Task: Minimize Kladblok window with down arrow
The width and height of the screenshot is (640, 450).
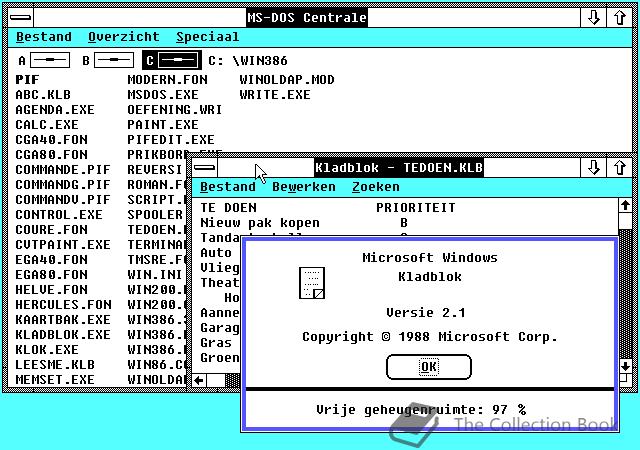Action: pos(593,167)
